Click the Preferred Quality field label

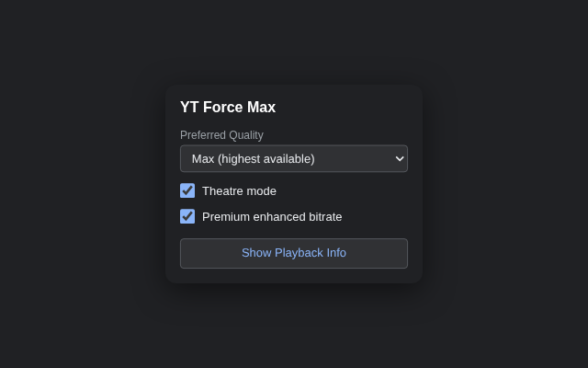tap(221, 135)
